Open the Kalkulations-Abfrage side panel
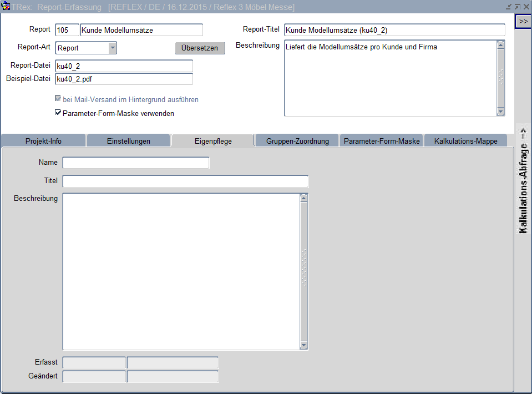The height and width of the screenshot is (394, 532). click(523, 180)
